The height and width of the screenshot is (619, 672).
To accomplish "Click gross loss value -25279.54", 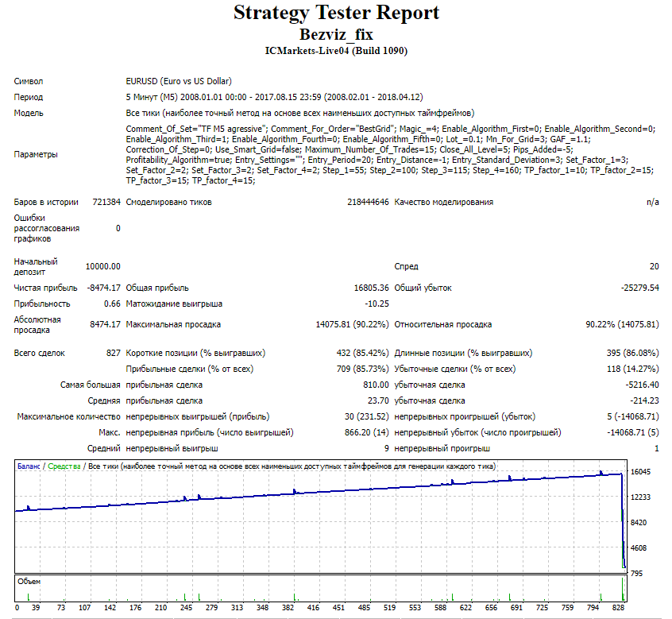I will click(x=640, y=288).
